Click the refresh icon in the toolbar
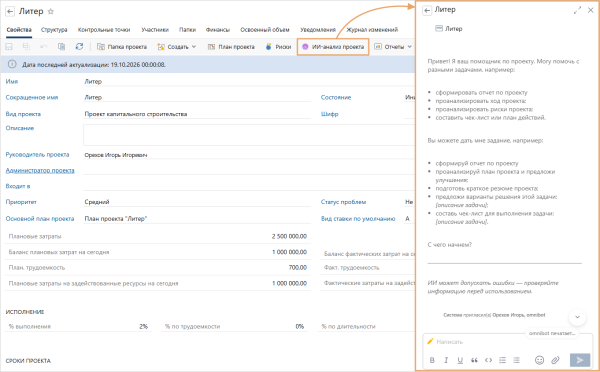 click(x=79, y=46)
